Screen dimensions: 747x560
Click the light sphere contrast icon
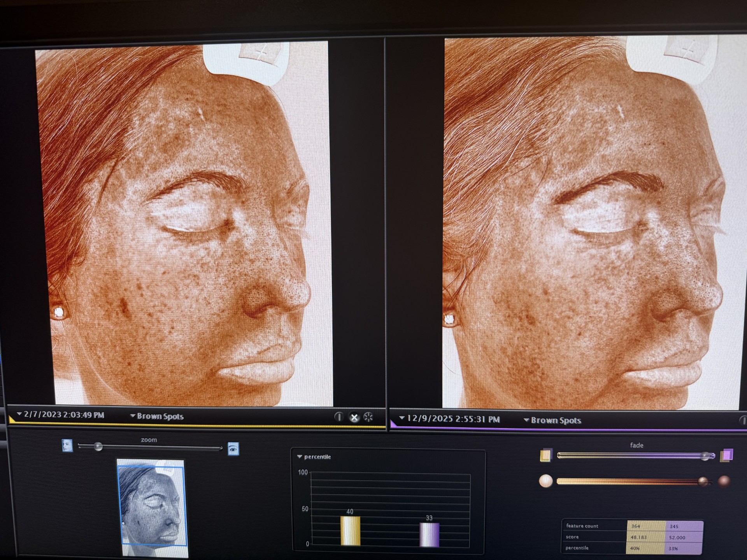545,481
